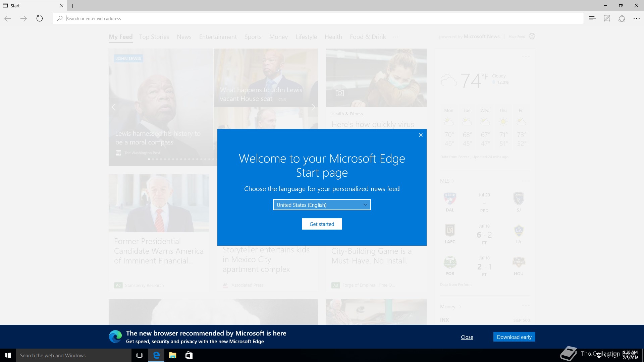Click the Refresh page icon
This screenshot has width=644, height=362.
pos(40,18)
